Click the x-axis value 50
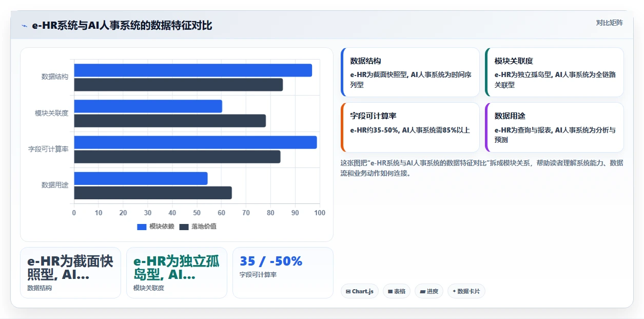The width and height of the screenshot is (644, 319). coord(197,213)
